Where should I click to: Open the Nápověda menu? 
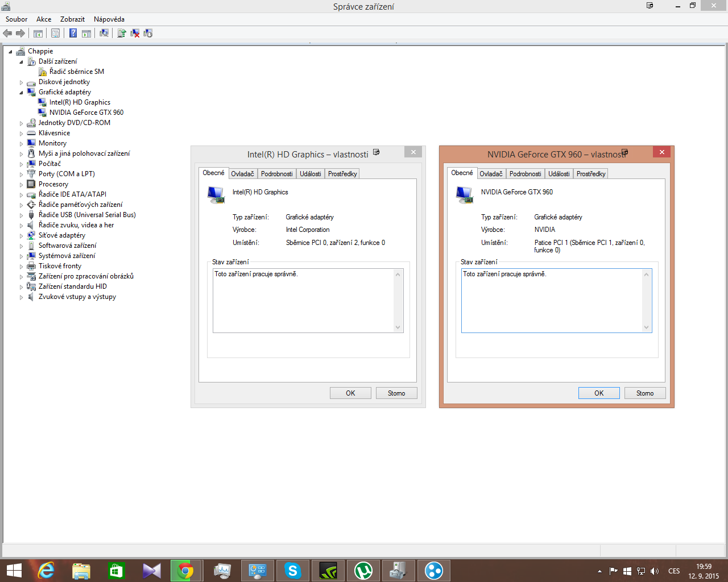click(x=109, y=19)
